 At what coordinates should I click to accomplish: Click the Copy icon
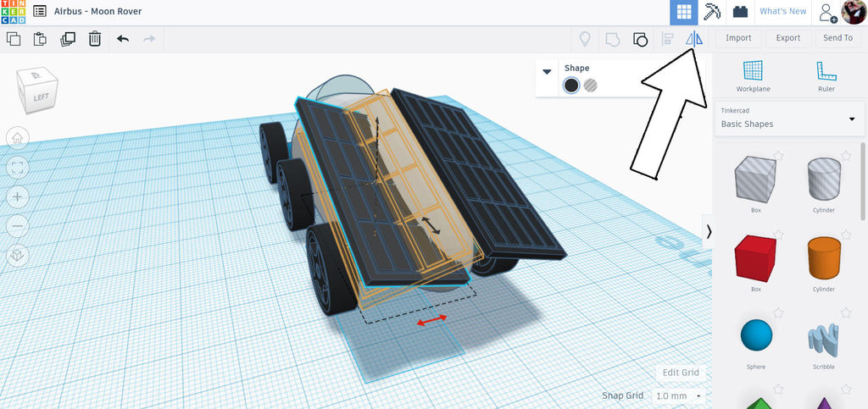pyautogui.click(x=14, y=39)
